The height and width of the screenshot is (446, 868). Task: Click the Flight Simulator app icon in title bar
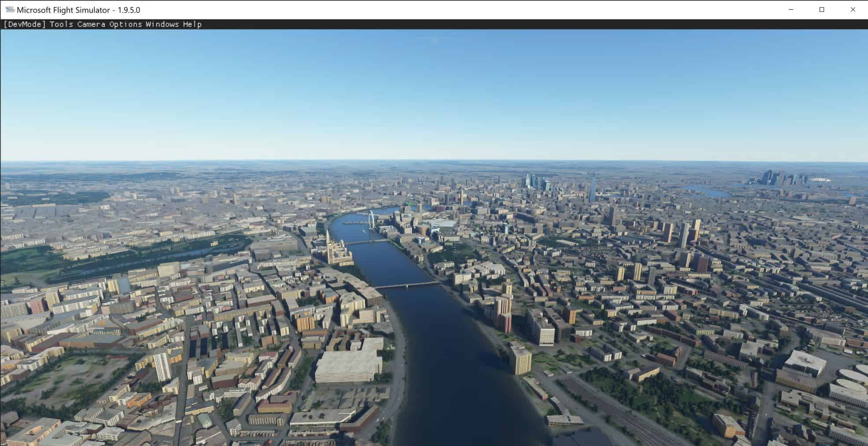point(9,10)
